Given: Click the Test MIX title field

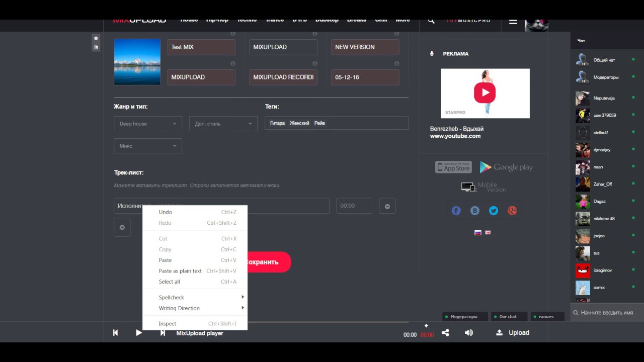Looking at the screenshot, I should click(x=201, y=47).
